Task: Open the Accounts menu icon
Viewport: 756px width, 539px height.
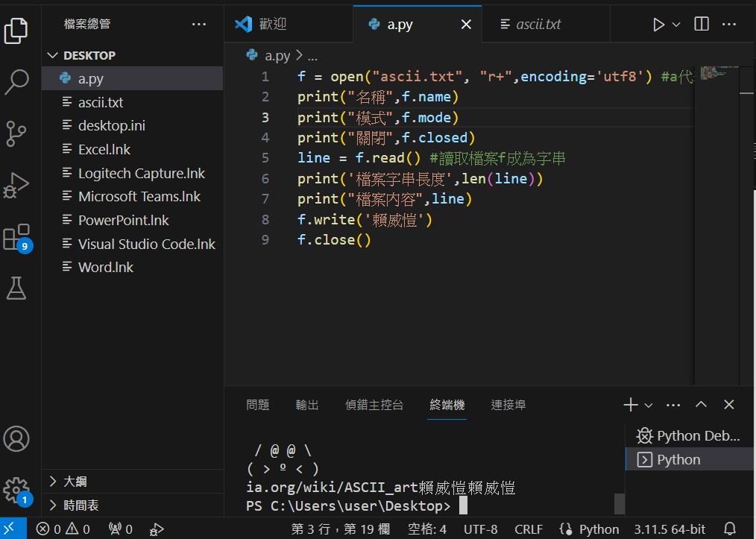Action: (x=16, y=438)
